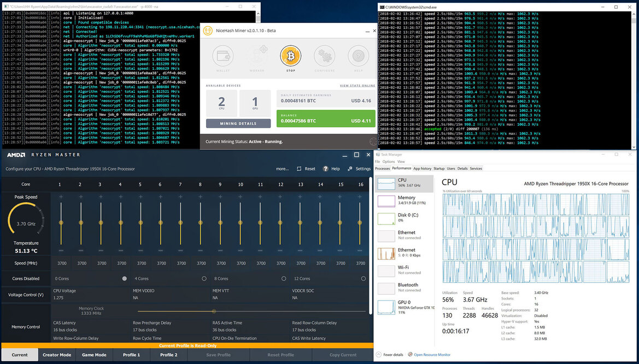
Task: Click the 2 CPU available devices tile
Action: click(x=222, y=103)
